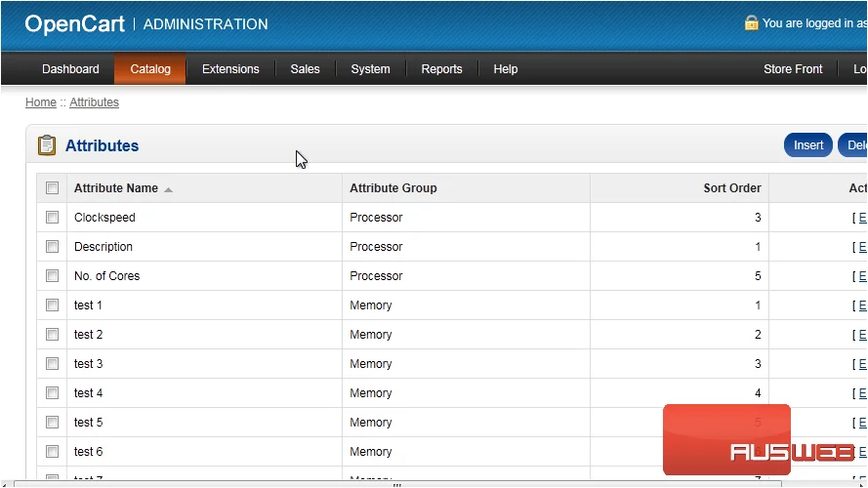Check the test 6 row checkbox

[x=52, y=452]
